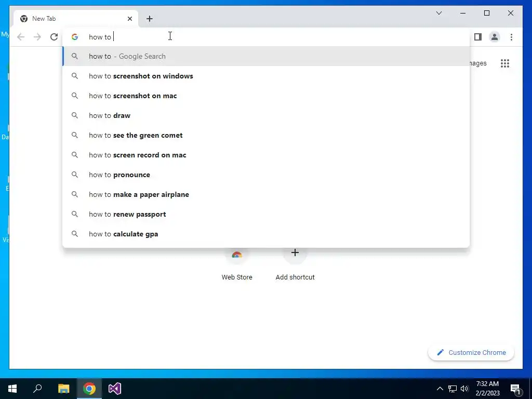Open a new tab with the plus button
The height and width of the screenshot is (399, 532).
[150, 19]
